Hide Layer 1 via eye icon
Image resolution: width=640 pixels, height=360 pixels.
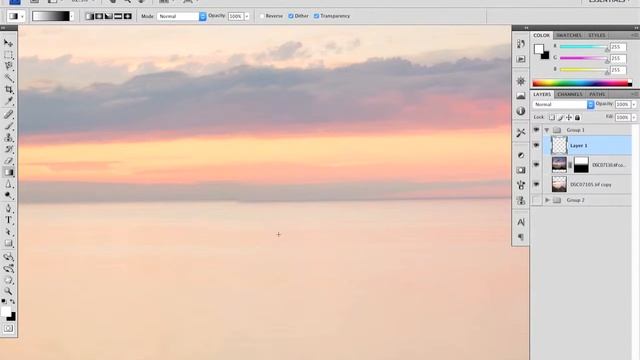(536, 145)
